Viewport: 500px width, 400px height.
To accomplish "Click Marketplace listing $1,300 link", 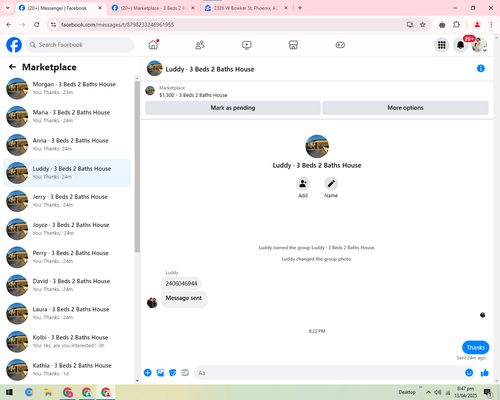I will pyautogui.click(x=193, y=95).
